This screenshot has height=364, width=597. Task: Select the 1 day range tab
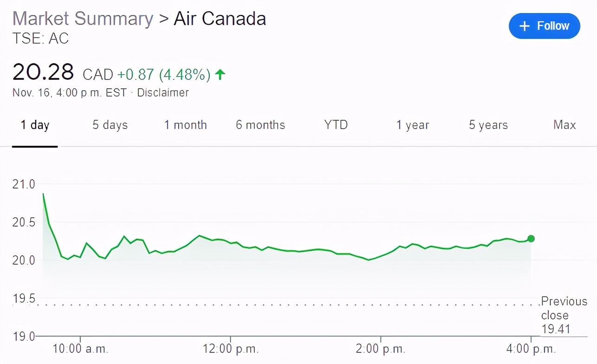(35, 125)
